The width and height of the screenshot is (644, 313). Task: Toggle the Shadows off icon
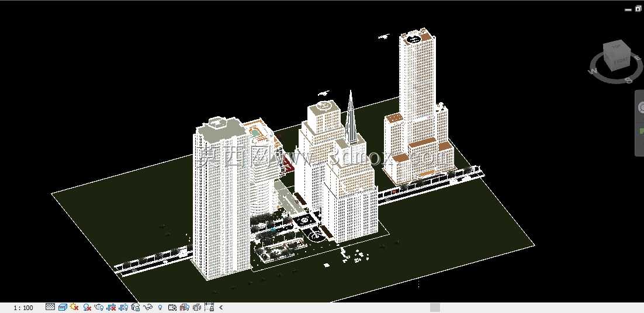pyautogui.click(x=87, y=307)
